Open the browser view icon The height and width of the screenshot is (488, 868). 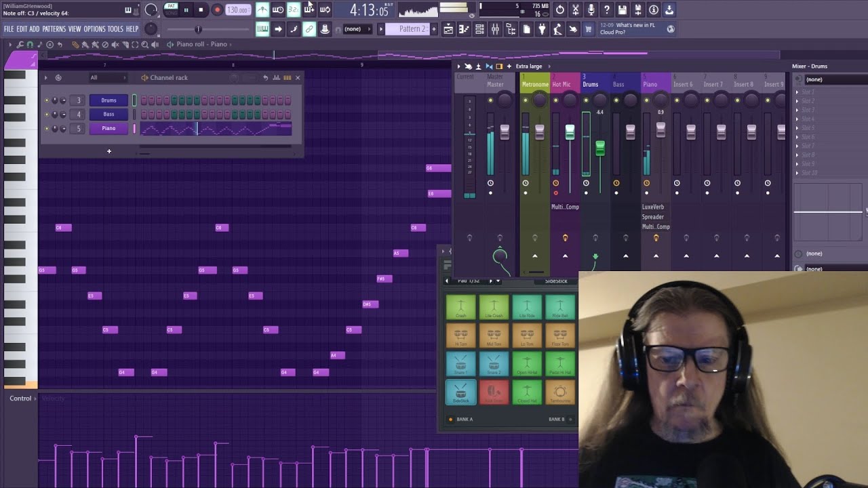[511, 29]
